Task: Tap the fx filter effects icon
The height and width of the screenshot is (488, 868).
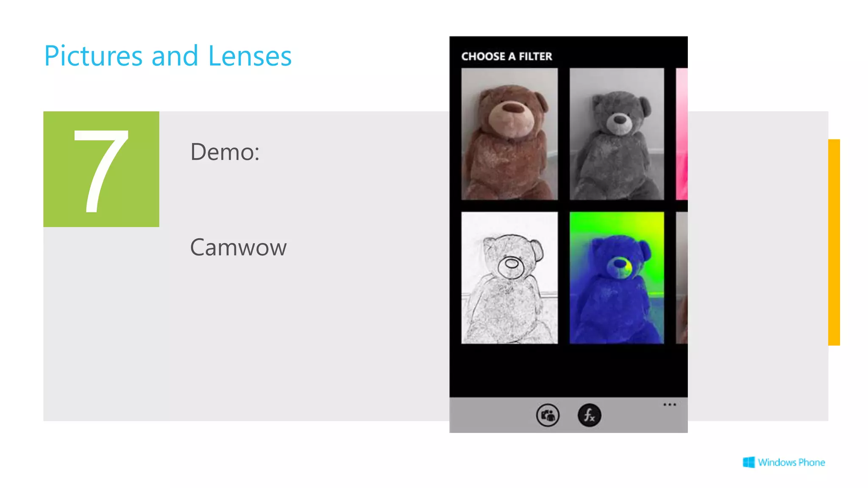Action: [589, 415]
